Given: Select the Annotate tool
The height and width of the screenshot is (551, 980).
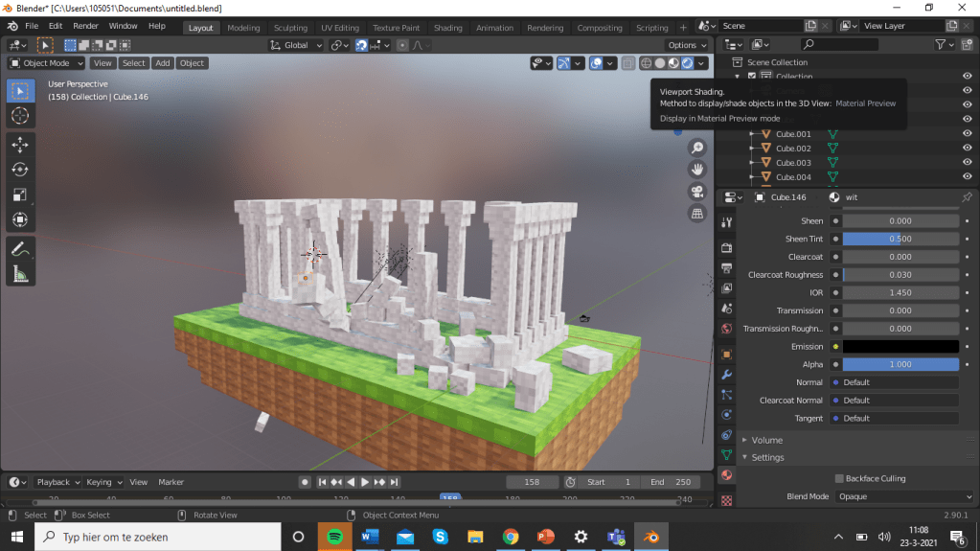Looking at the screenshot, I should click(x=20, y=248).
